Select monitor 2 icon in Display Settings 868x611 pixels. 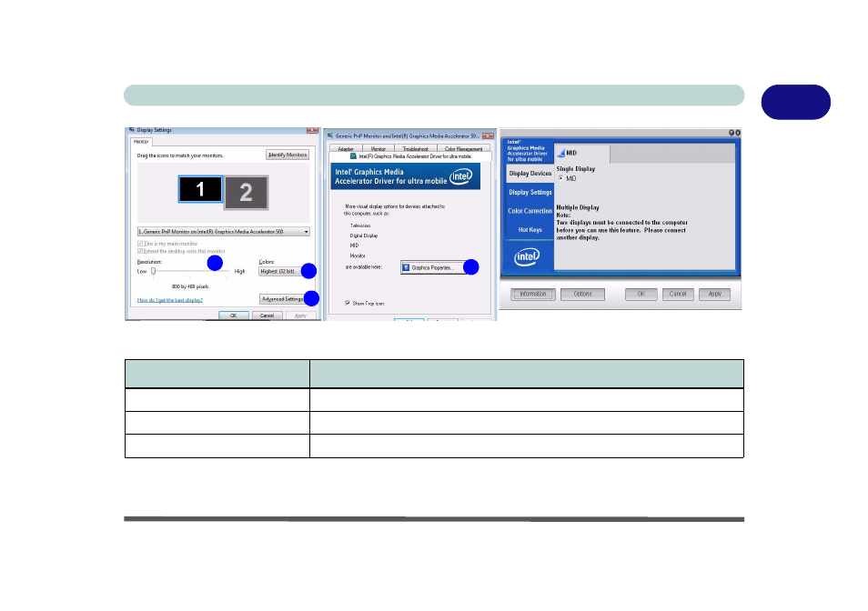click(247, 193)
